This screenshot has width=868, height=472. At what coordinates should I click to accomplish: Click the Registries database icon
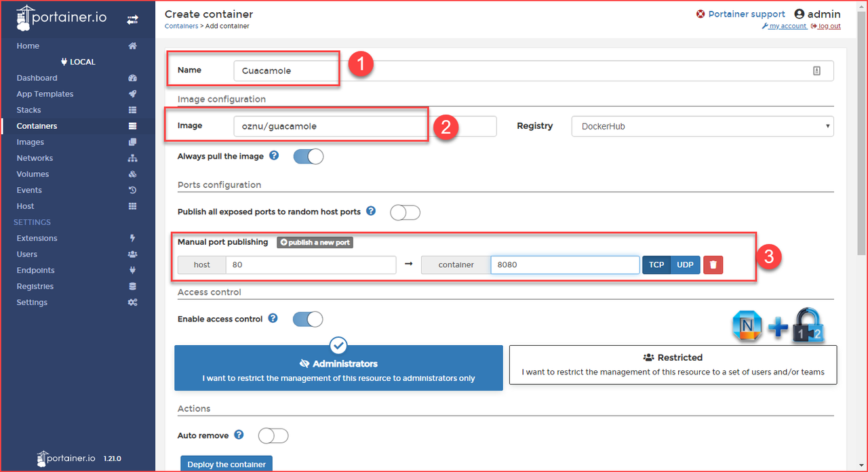(133, 286)
